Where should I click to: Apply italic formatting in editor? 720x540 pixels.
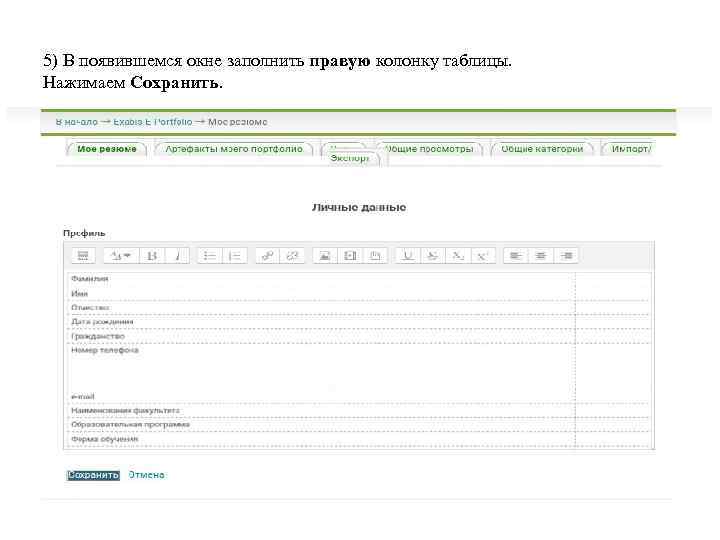point(177,256)
